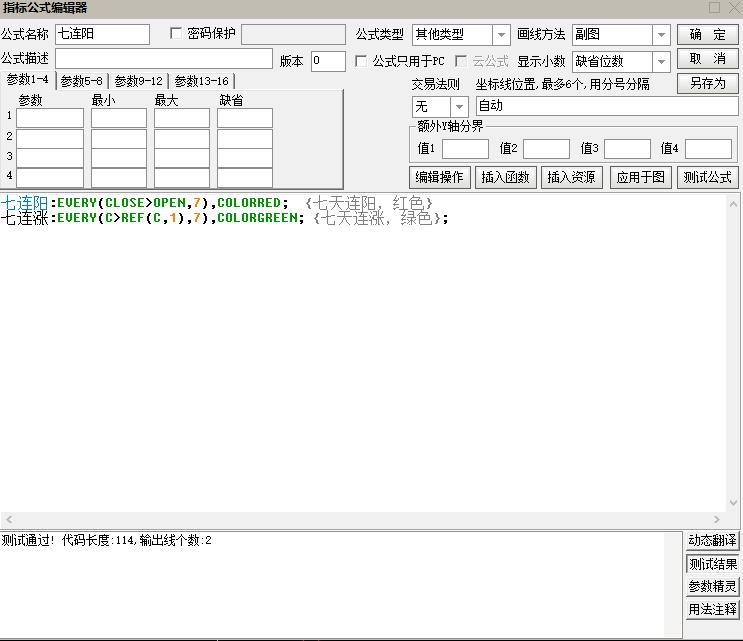Switch to the 参数5-8 tab

click(82, 81)
